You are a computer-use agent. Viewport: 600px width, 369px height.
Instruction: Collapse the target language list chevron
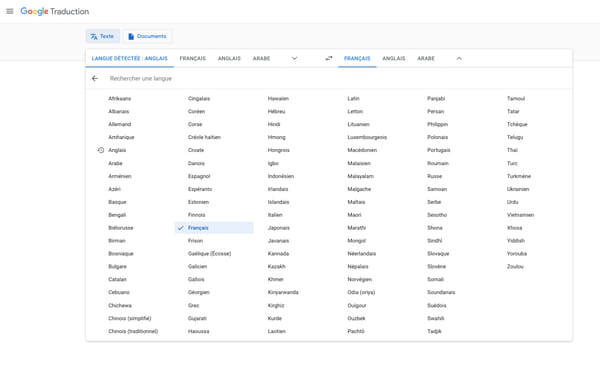coord(459,59)
